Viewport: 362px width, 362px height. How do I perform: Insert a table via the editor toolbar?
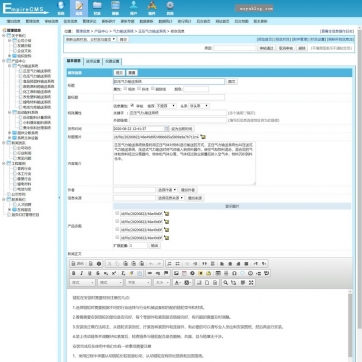pos(218,273)
